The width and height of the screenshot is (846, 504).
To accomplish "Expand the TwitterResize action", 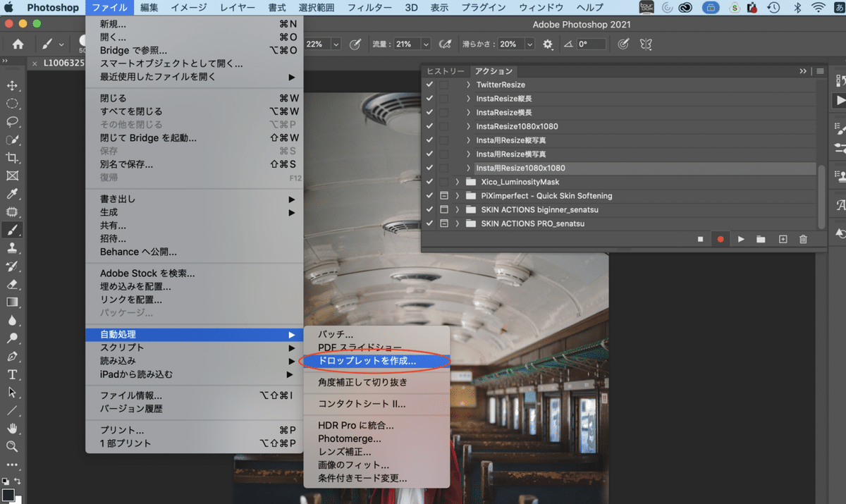I will [x=468, y=85].
